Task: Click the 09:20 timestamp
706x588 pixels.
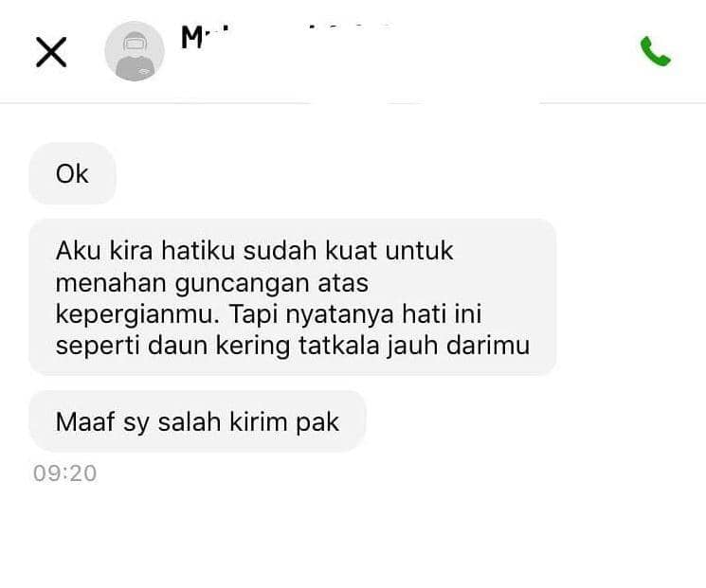Action: [x=64, y=473]
